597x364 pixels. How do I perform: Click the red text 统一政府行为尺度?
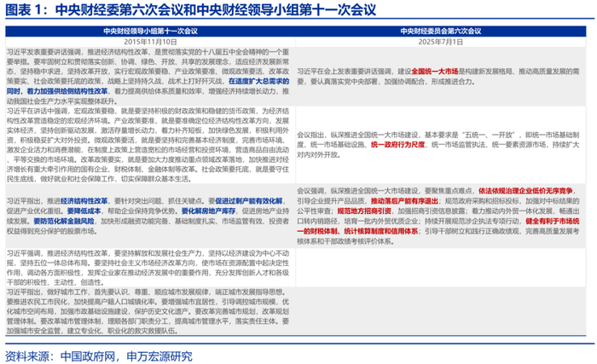(397, 145)
